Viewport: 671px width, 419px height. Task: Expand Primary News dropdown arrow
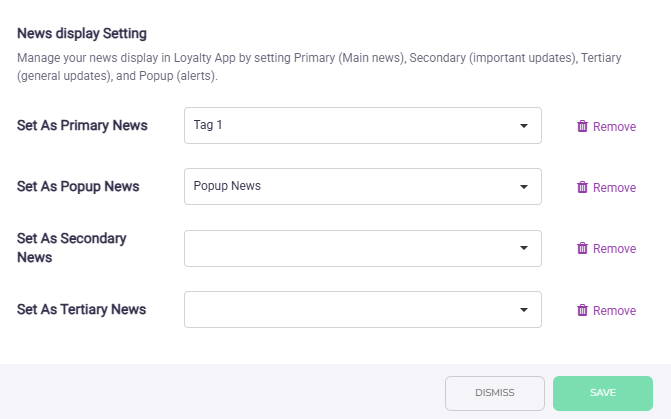(x=523, y=126)
